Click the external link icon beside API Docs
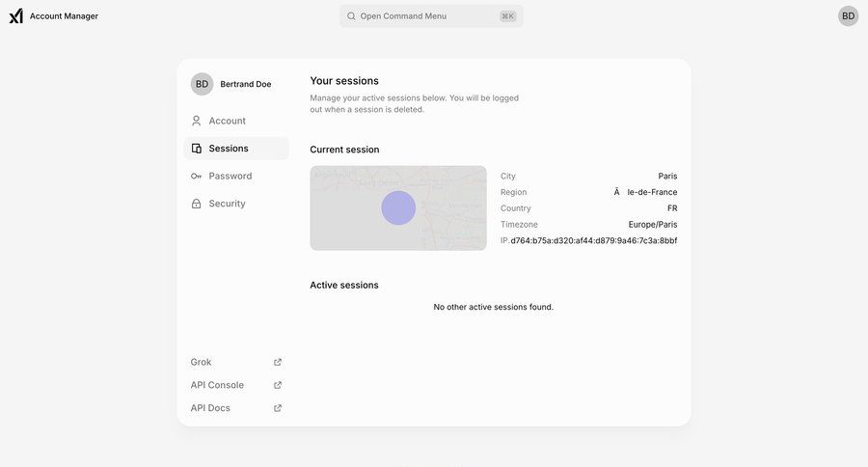The image size is (868, 467). point(278,408)
